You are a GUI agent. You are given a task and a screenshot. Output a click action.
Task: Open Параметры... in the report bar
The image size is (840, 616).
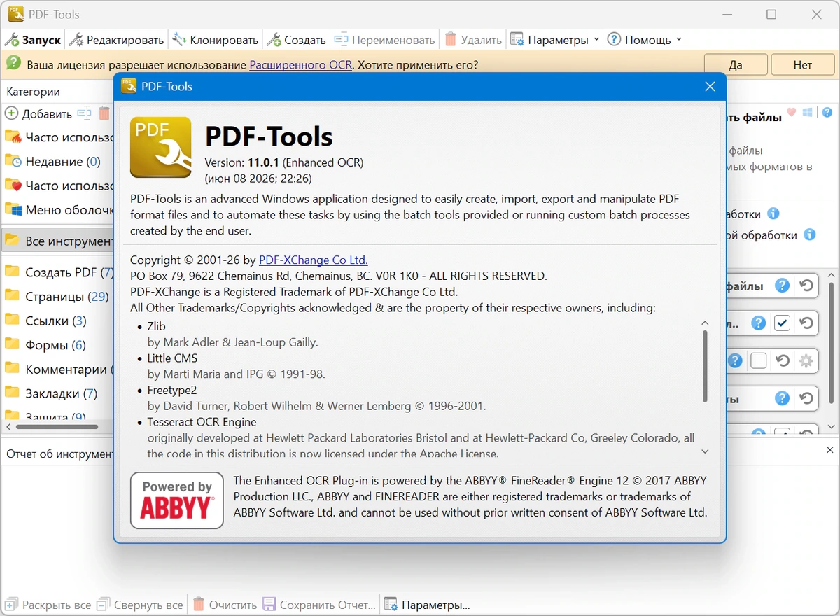click(427, 605)
